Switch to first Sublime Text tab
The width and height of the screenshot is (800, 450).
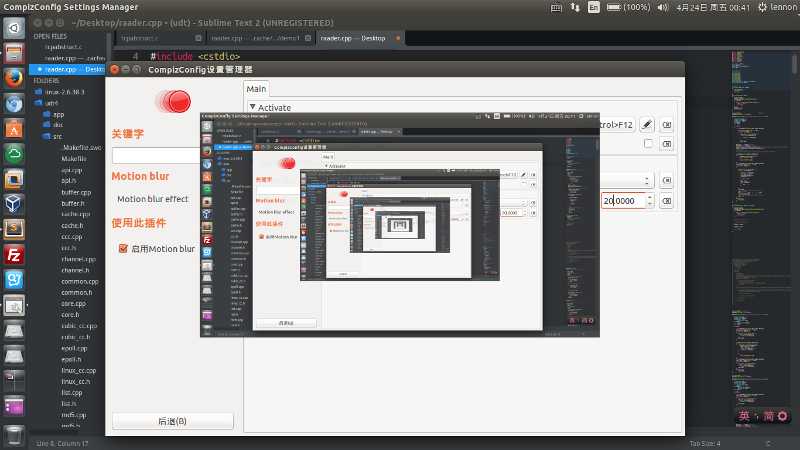click(160, 38)
